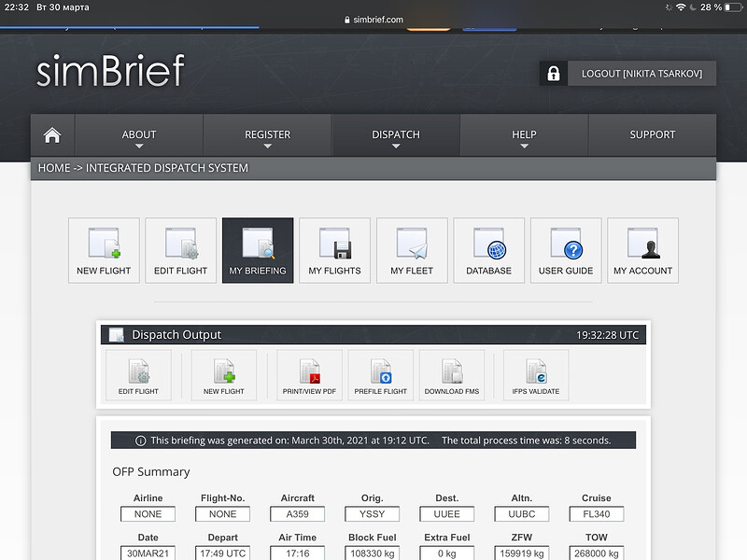Click the Depart field 17:49 UTC

click(x=222, y=553)
